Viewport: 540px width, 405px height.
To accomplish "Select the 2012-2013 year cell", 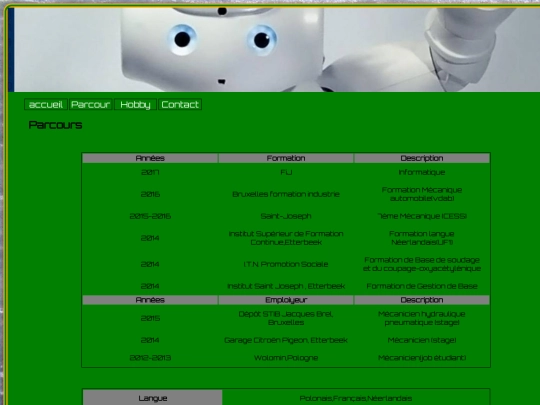I will coord(150,358).
